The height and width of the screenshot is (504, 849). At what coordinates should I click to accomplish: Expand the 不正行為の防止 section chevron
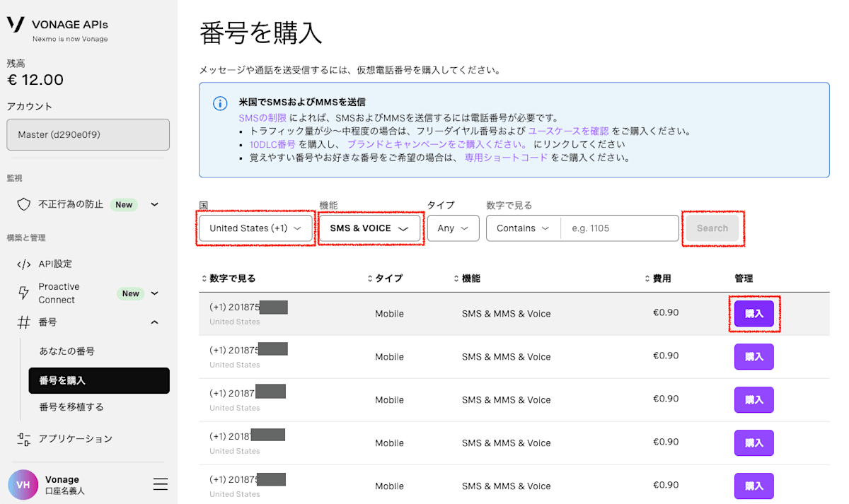pos(154,204)
